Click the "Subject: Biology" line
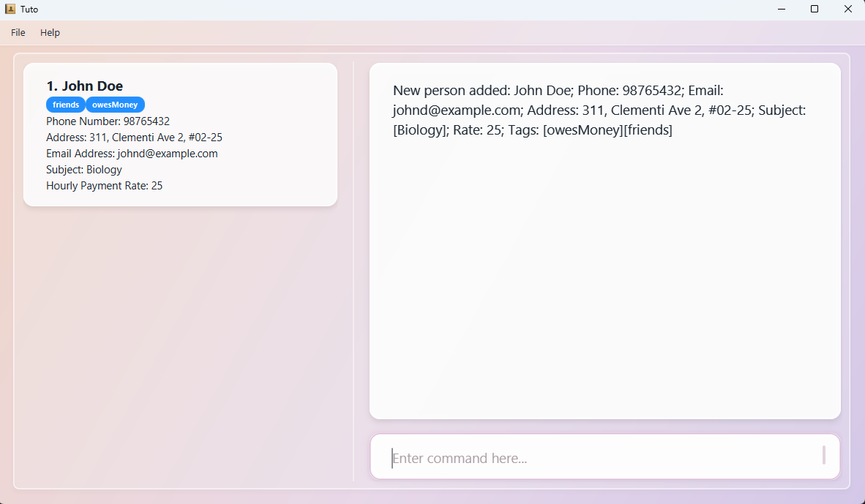The height and width of the screenshot is (504, 865). pyautogui.click(x=84, y=170)
